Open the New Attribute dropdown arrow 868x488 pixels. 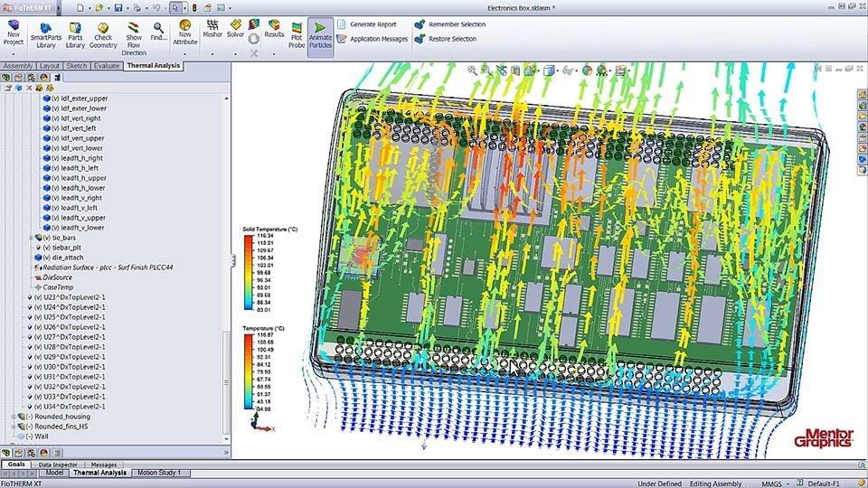pos(184,54)
